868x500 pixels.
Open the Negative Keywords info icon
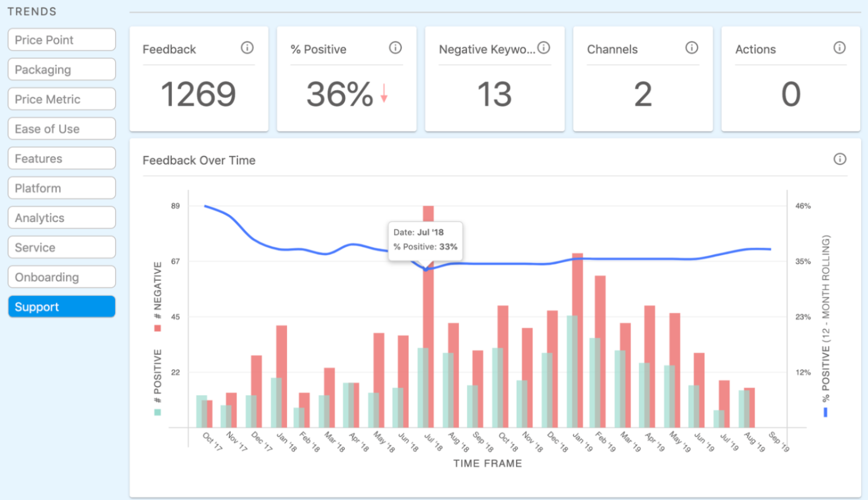pos(544,48)
